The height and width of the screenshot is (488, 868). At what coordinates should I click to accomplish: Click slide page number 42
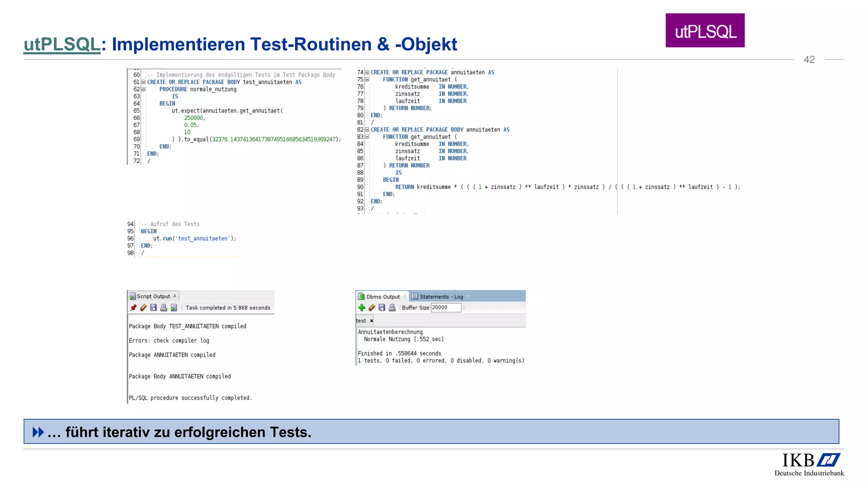[809, 60]
